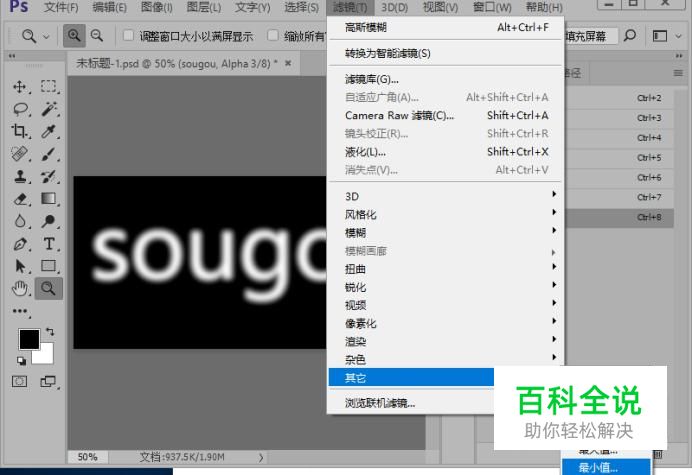Open the channels panel options menu

point(678,73)
